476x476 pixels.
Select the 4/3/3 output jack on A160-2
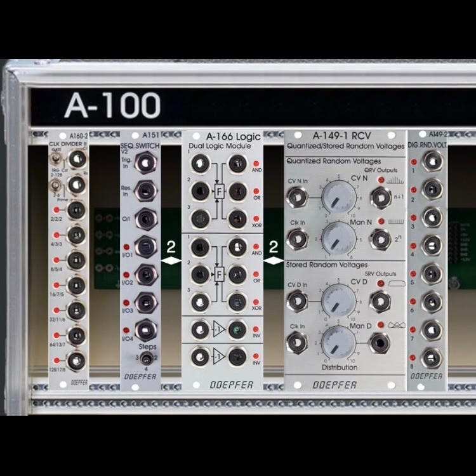(76, 235)
